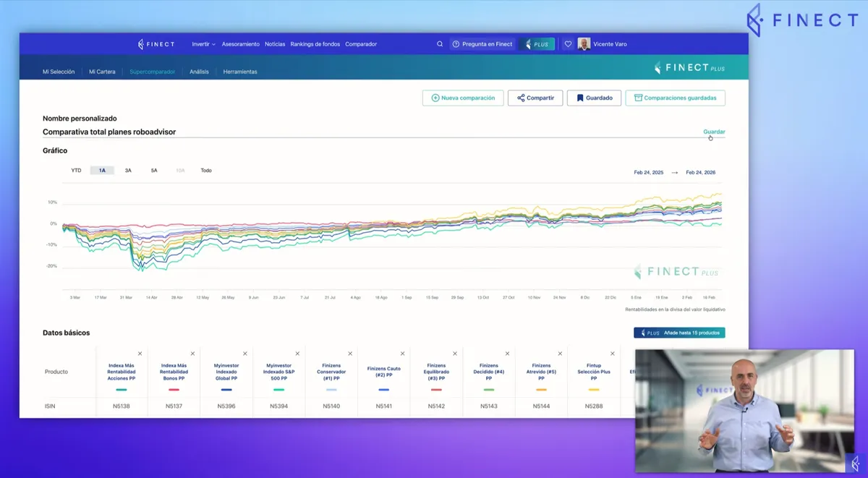Viewport: 868px width, 478px height.
Task: Switch to Mi Cartera tab
Action: pos(102,72)
